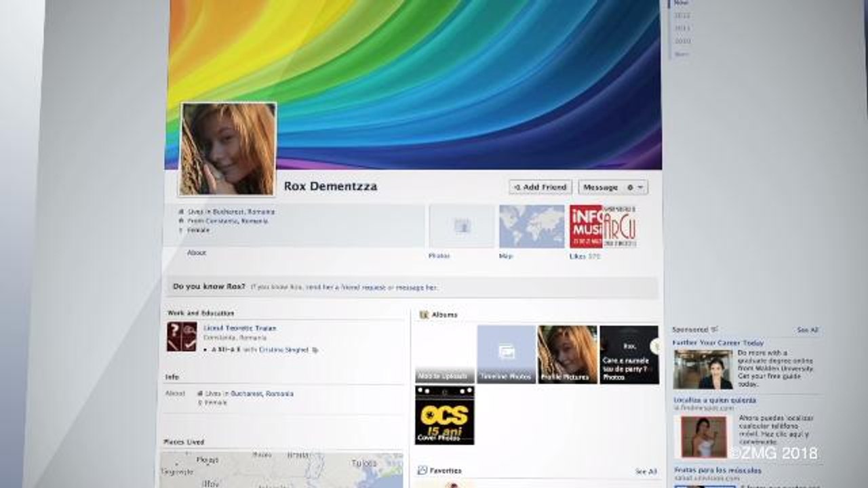Click the Bucharest, Romania link in Info

(262, 394)
